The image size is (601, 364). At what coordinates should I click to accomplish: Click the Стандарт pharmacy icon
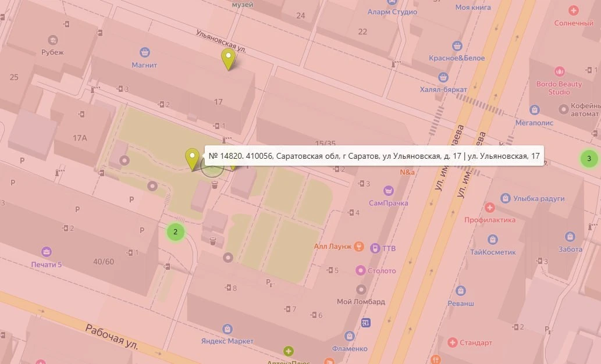coord(452,342)
